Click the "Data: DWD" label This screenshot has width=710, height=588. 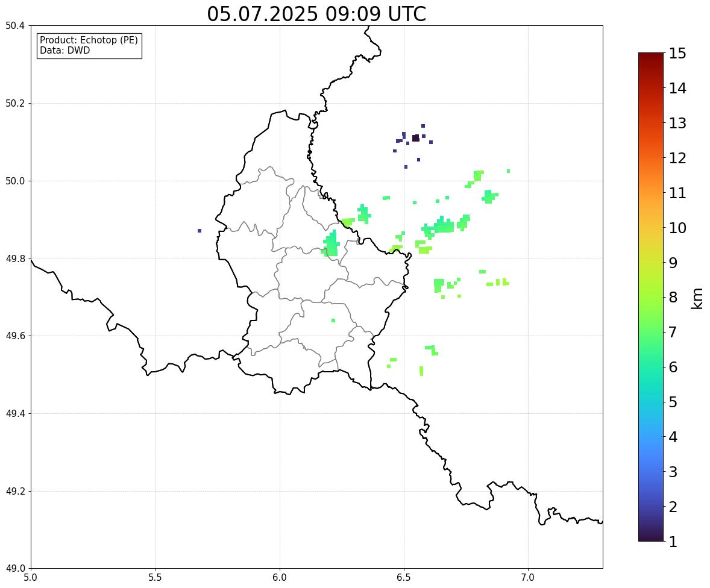pos(64,50)
